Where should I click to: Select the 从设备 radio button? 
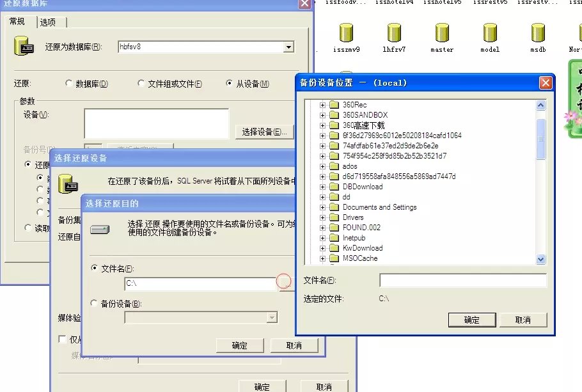click(x=230, y=84)
